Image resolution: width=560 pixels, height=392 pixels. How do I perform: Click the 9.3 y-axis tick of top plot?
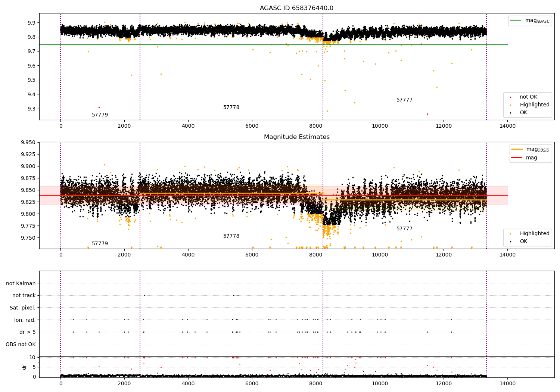click(x=32, y=109)
